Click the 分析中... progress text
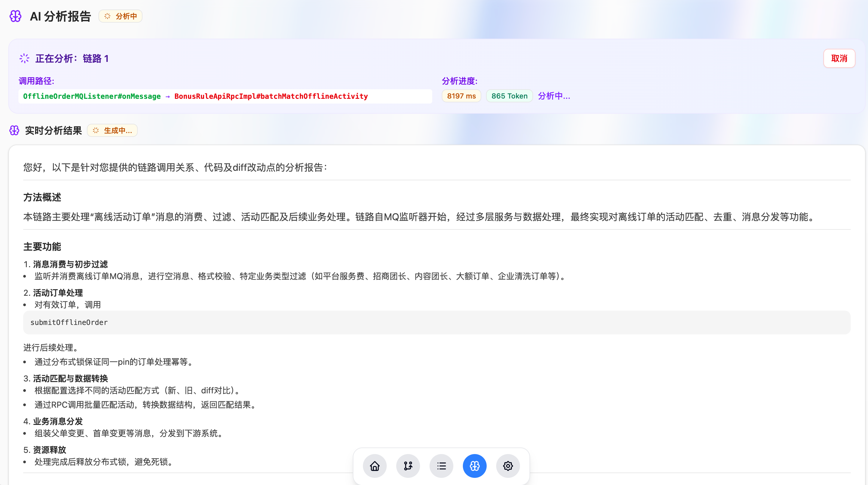Image resolution: width=868 pixels, height=485 pixels. click(554, 96)
